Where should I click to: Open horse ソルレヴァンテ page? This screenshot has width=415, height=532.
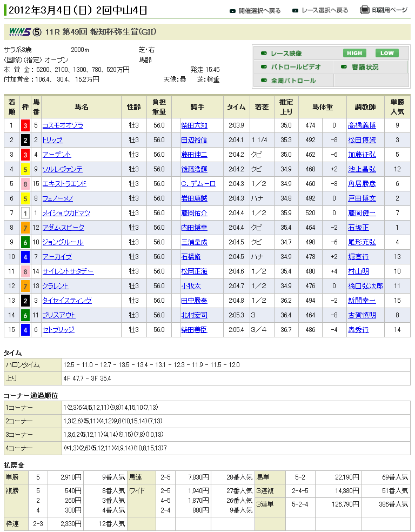pyautogui.click(x=62, y=169)
